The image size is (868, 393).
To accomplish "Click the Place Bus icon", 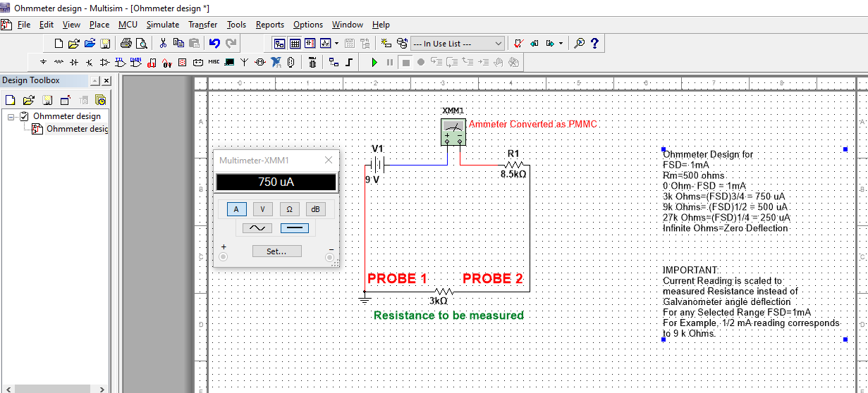I will coord(349,63).
